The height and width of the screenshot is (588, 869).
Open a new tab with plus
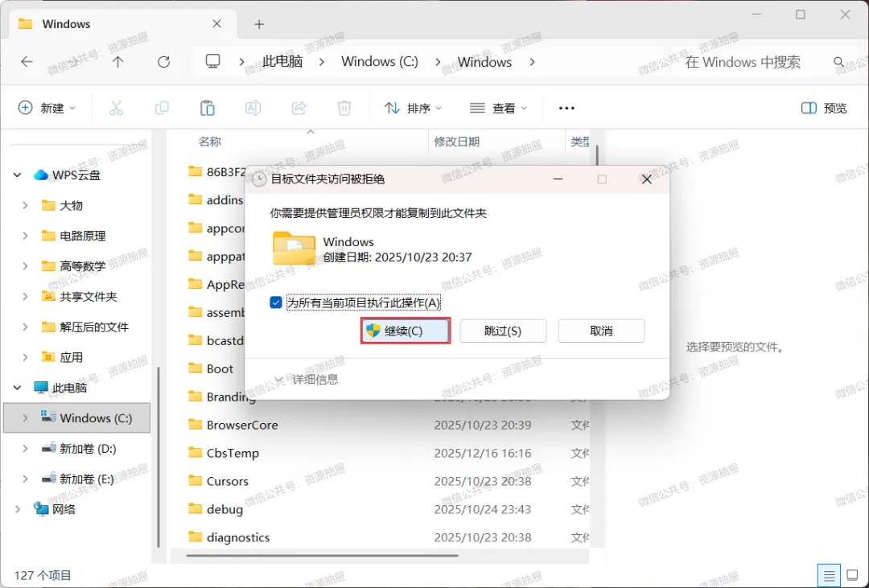pyautogui.click(x=259, y=24)
